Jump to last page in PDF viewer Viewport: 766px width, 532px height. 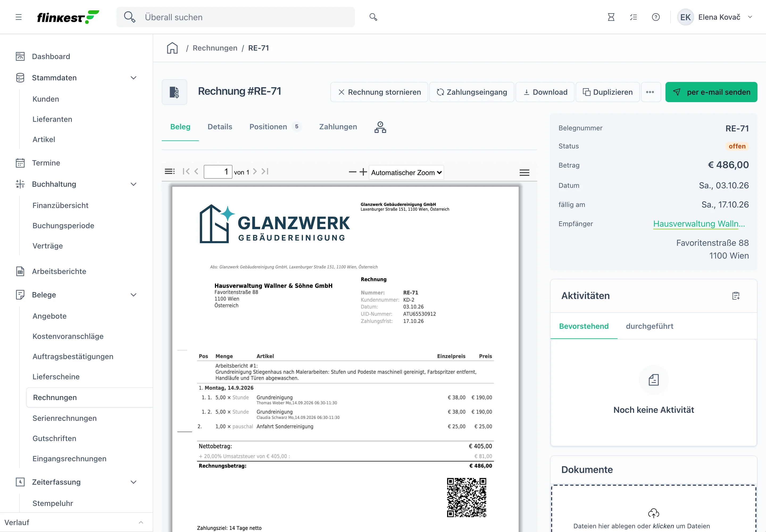(265, 171)
